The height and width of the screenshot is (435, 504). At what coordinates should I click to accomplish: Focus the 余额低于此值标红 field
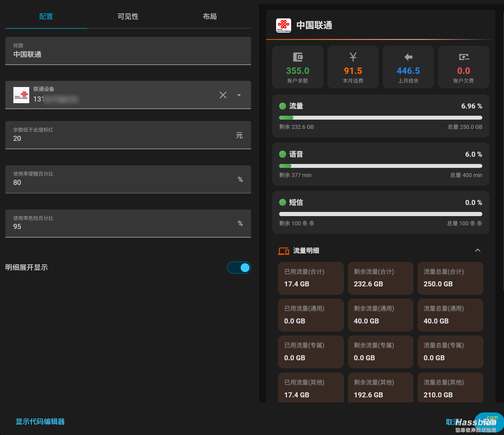[x=128, y=135]
